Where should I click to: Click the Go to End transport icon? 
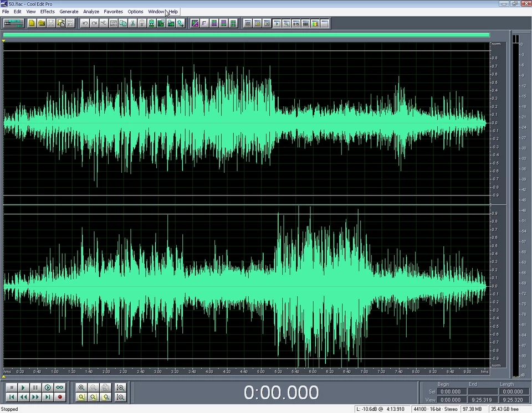point(48,397)
